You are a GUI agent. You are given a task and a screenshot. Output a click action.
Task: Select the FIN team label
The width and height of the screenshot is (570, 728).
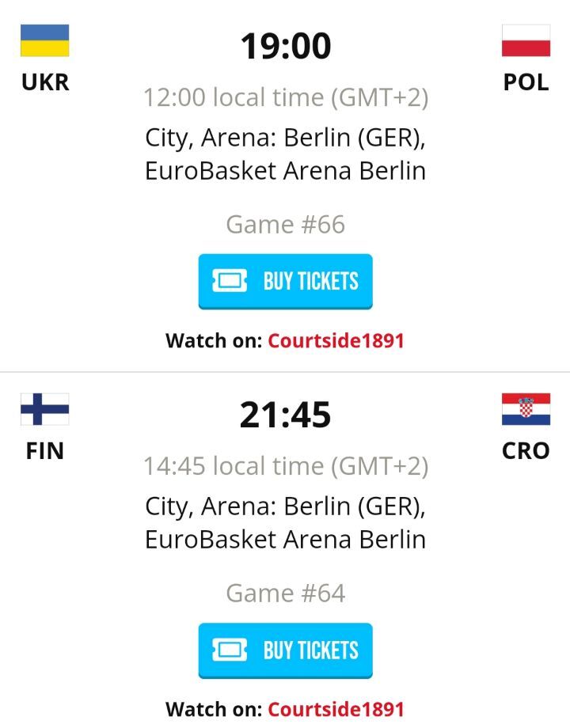44,451
